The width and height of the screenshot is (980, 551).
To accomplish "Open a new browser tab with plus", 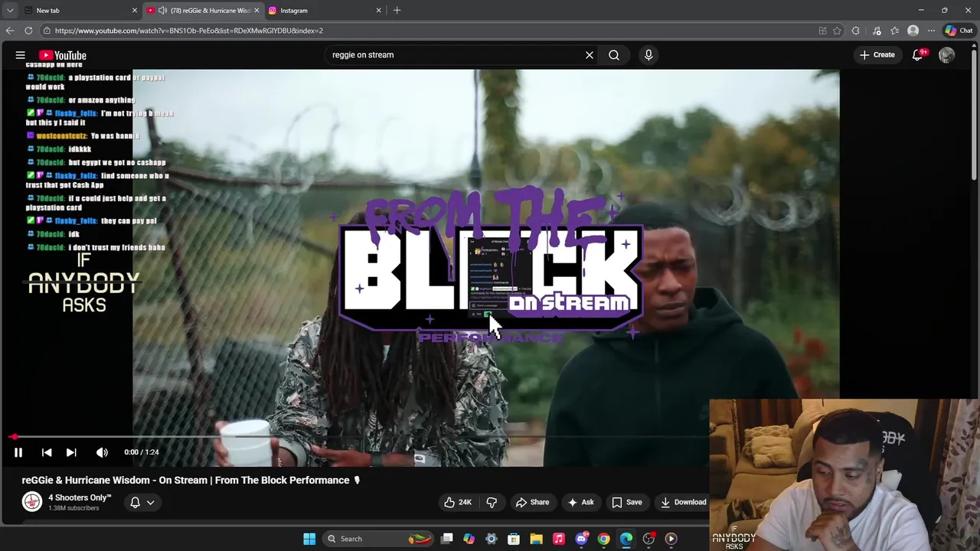I will (397, 10).
